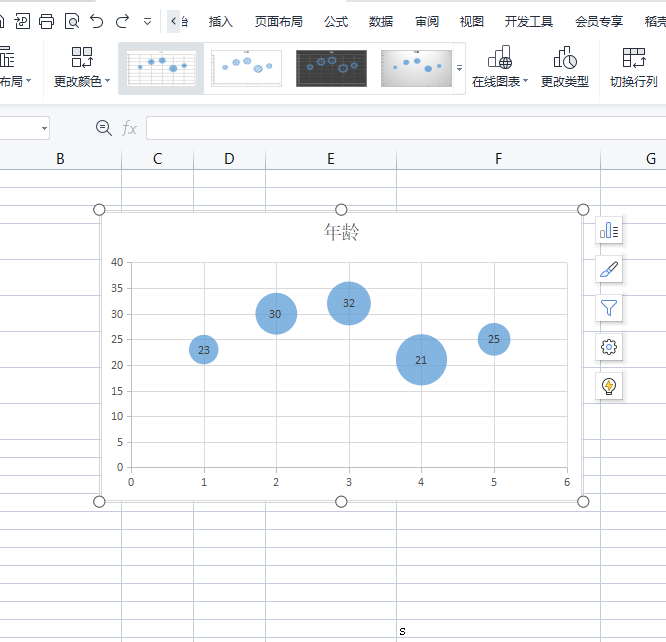Select the first chart style thumbnail
The image size is (666, 642).
(x=161, y=68)
